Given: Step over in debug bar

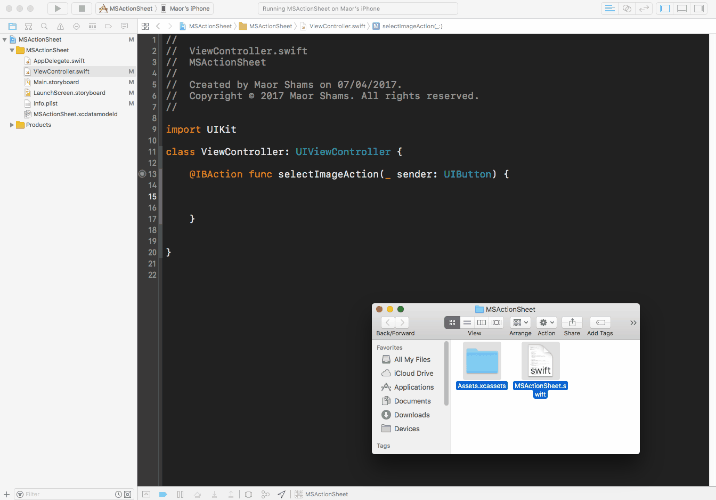Looking at the screenshot, I should (x=197, y=494).
